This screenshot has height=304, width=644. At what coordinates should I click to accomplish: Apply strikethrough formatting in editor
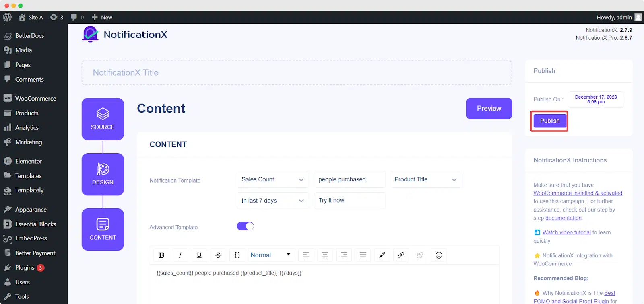218,255
